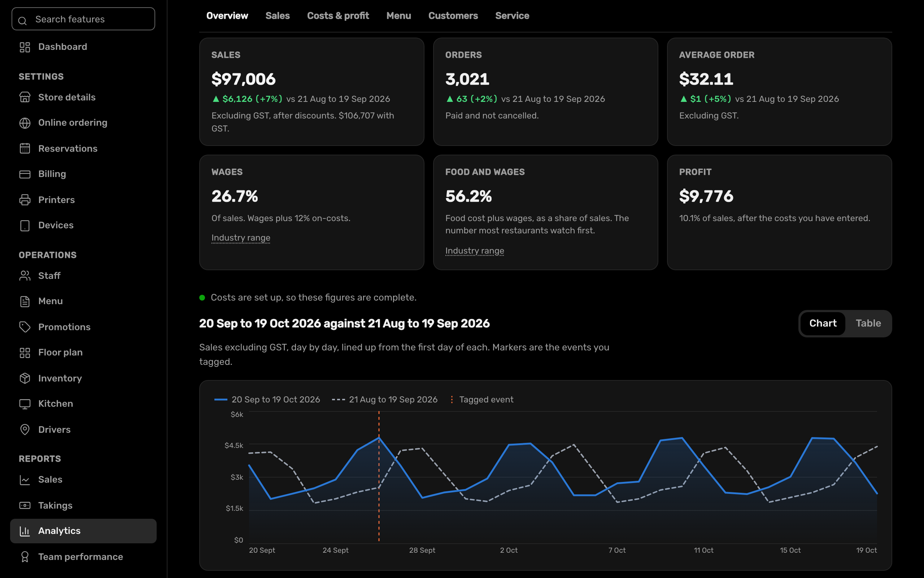
Task: Click the Printers printer icon
Action: (25, 200)
